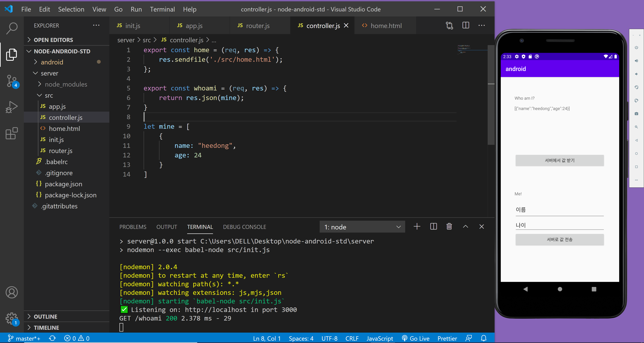Viewport: 644px width, 343px height.
Task: Open Source Control view with 4 pending changes
Action: click(12, 81)
